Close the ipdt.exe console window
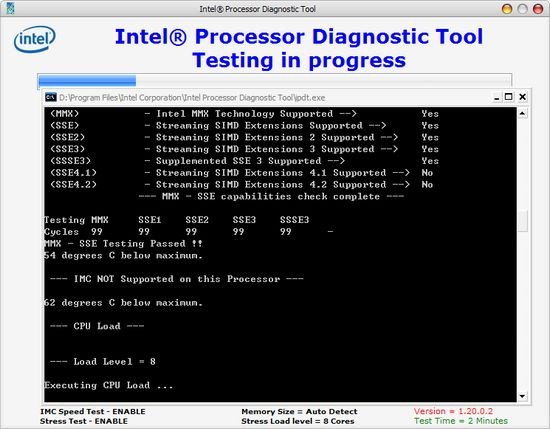Image resolution: width=550 pixels, height=429 pixels. coord(522,97)
